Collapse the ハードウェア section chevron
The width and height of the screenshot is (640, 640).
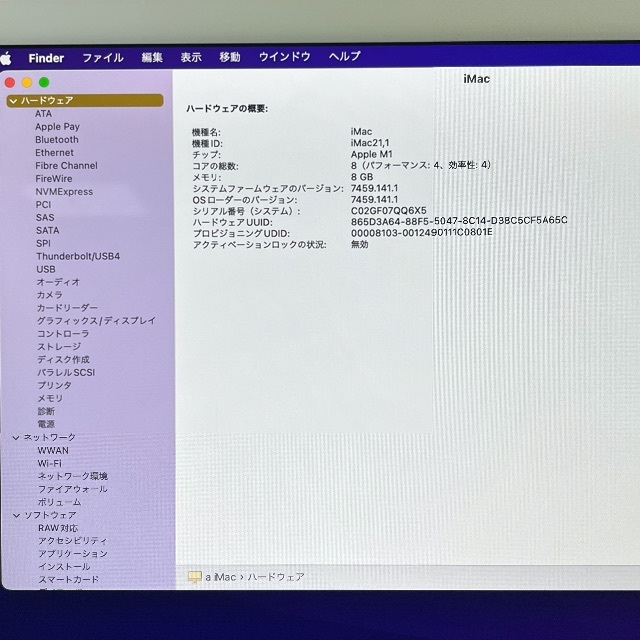coord(13,101)
